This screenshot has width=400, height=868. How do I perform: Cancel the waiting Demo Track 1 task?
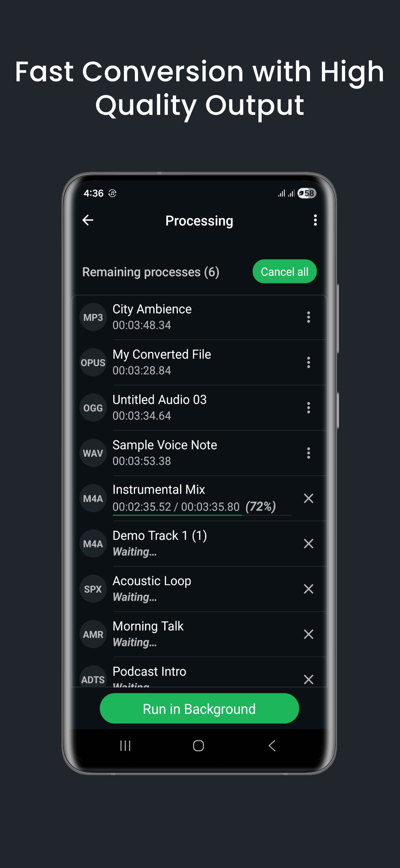[309, 544]
